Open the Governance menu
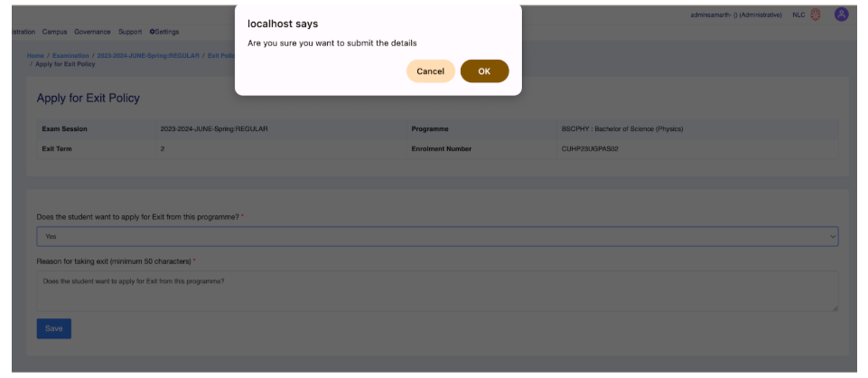868x378 pixels. (x=92, y=32)
